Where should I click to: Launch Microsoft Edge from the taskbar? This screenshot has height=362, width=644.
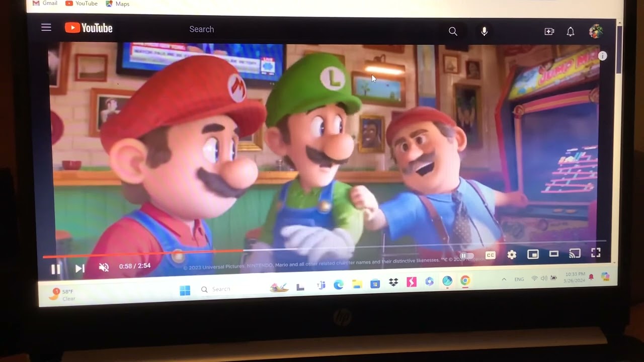[x=339, y=285]
